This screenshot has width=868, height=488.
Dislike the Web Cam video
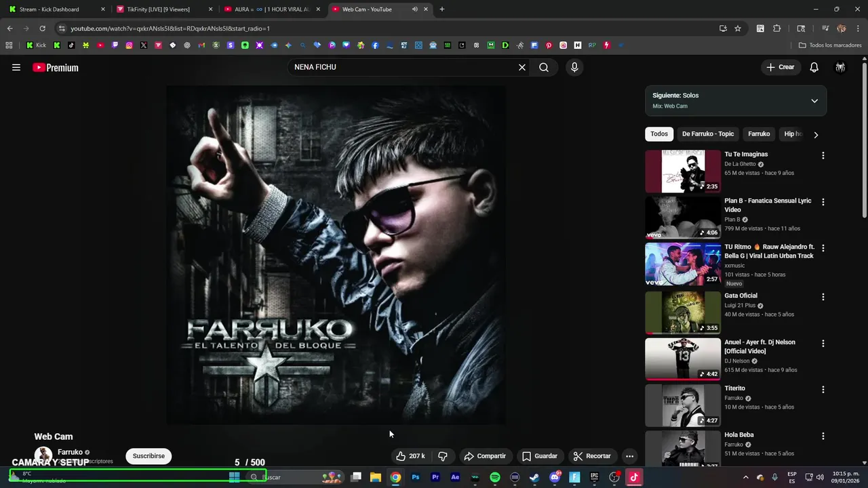coord(442,456)
